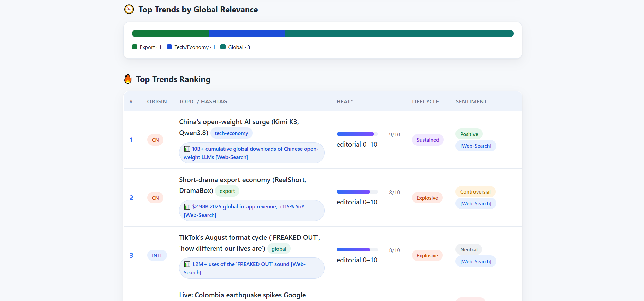This screenshot has height=301, width=644.
Task: Click the blue Tech/Economy segment of the relevance bar
Action: point(246,33)
